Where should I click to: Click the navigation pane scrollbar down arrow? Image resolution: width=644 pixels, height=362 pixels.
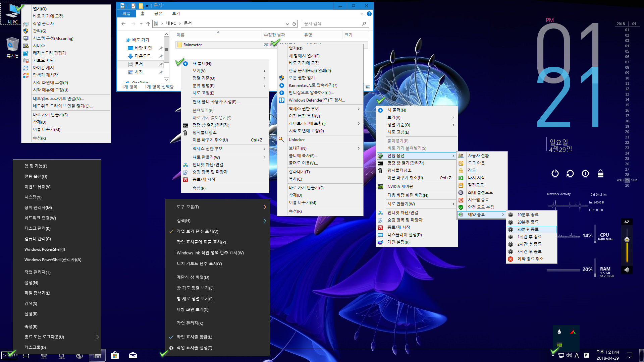tap(166, 80)
